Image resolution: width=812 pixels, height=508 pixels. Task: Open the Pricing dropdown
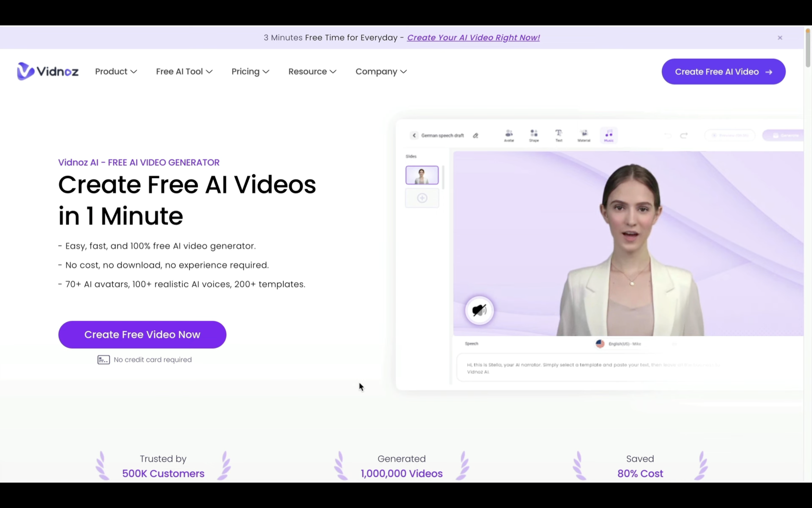250,72
